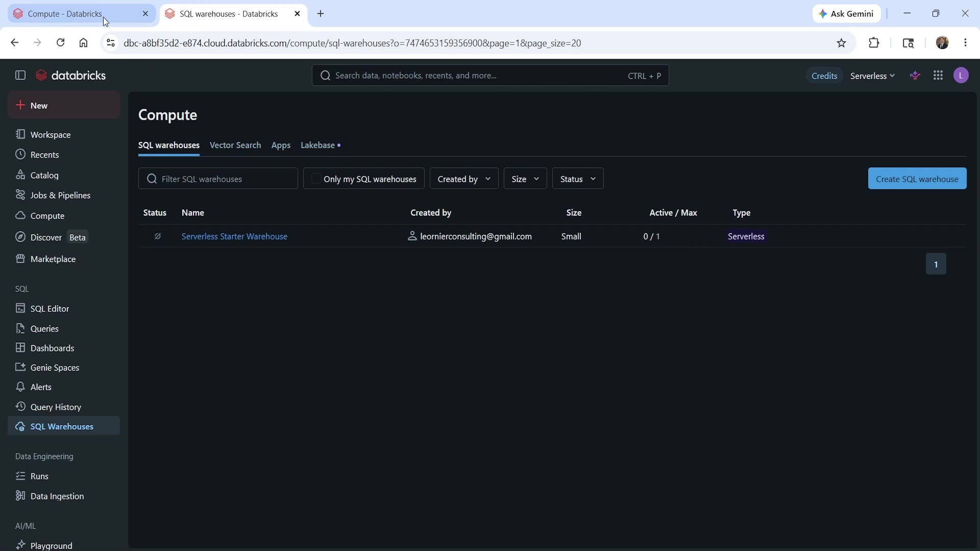Switch to the Apps tab
This screenshot has width=980, height=551.
[281, 145]
